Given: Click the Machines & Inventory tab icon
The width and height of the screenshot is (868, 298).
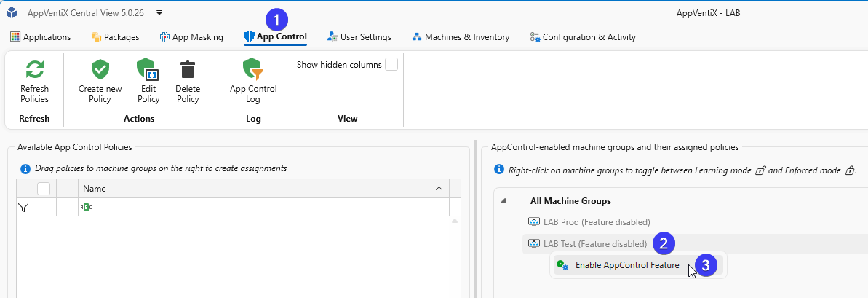Looking at the screenshot, I should click(417, 37).
